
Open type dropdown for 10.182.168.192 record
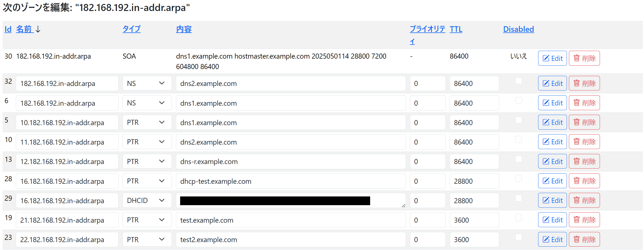coord(147,122)
